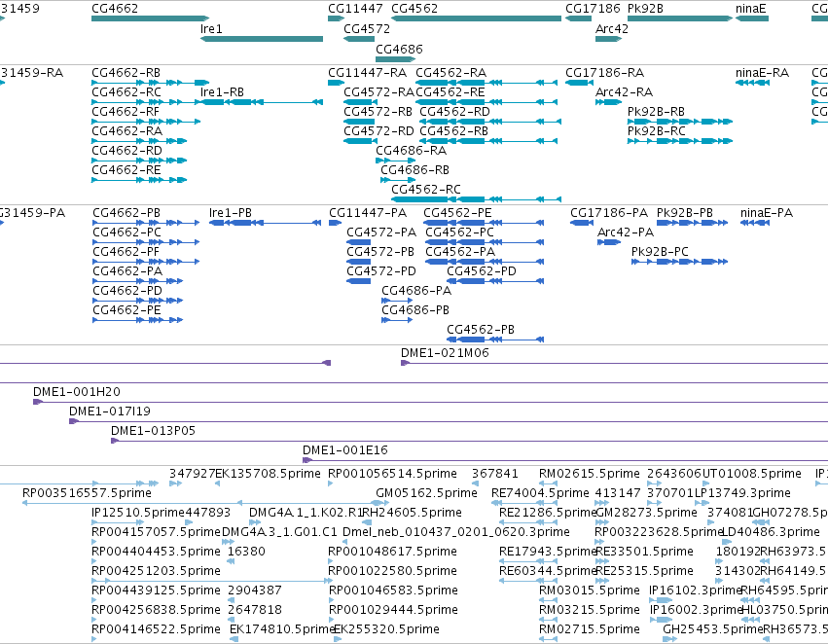Click transcript CG4662-RE
828x644 pixels.
[126, 170]
